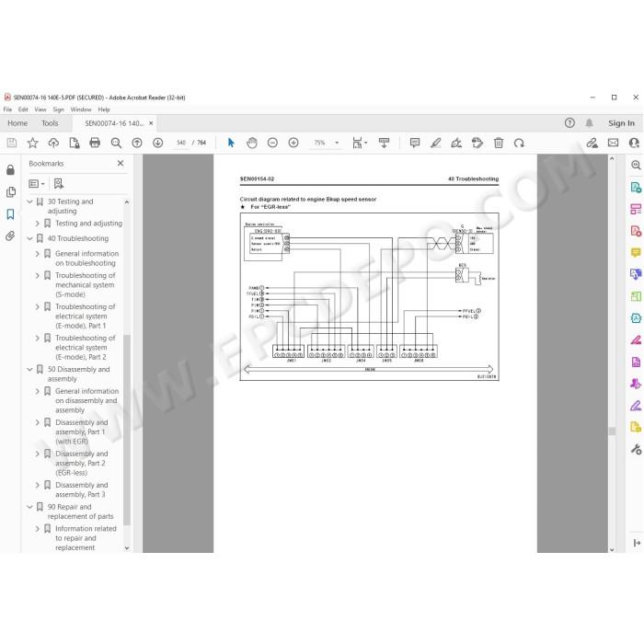Expand Troubleshooting of electrical system Part 1
Image resolution: width=644 pixels, height=644 pixels.
pos(38,306)
